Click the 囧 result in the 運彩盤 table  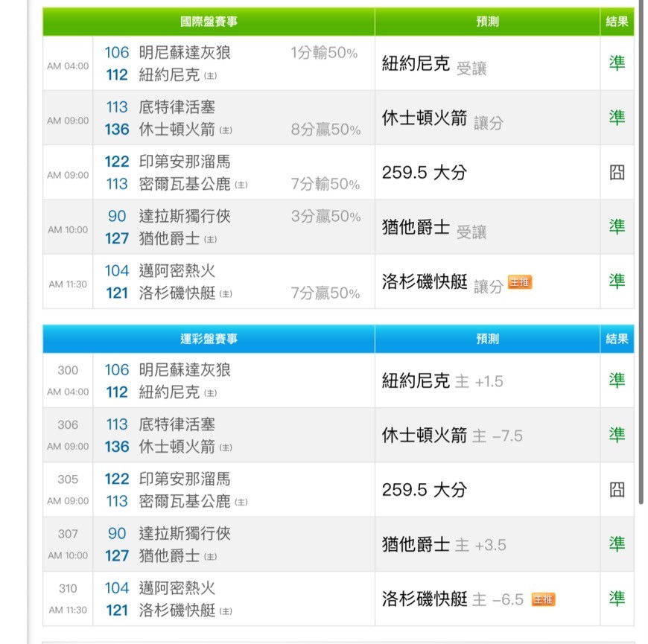point(617,490)
